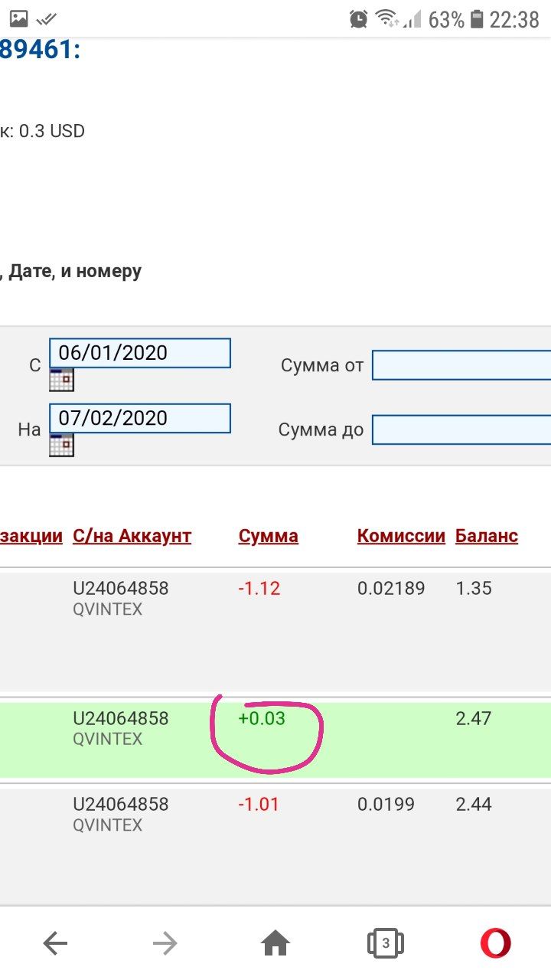Go to the browser home page
Screen dimensions: 551x980
(x=275, y=943)
